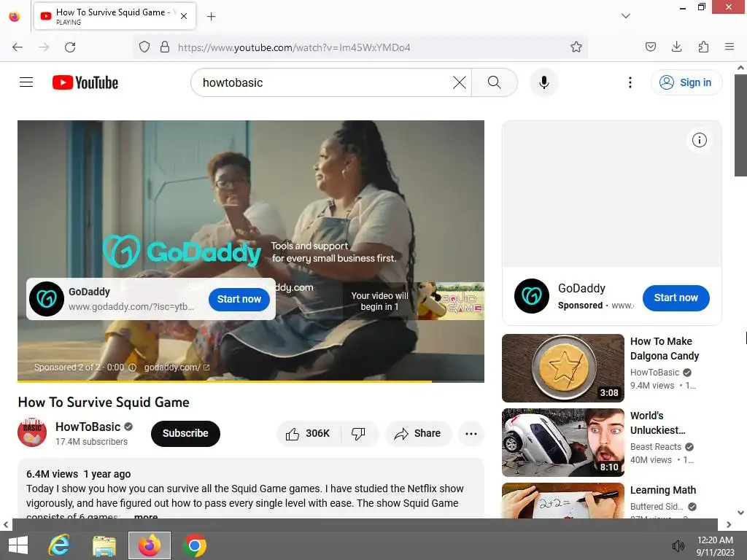
Task: Start voice search with microphone icon
Action: click(543, 82)
